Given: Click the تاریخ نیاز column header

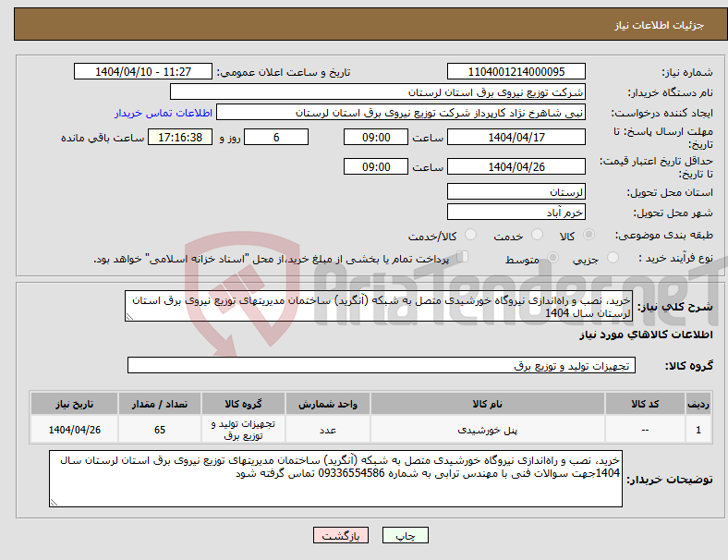Looking at the screenshot, I should [x=74, y=404].
